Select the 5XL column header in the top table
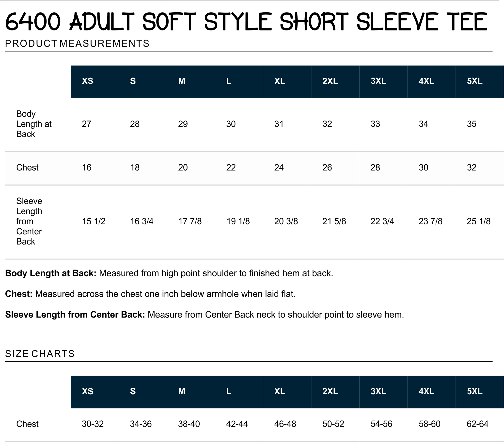The width and height of the screenshot is (504, 442). pyautogui.click(x=475, y=81)
